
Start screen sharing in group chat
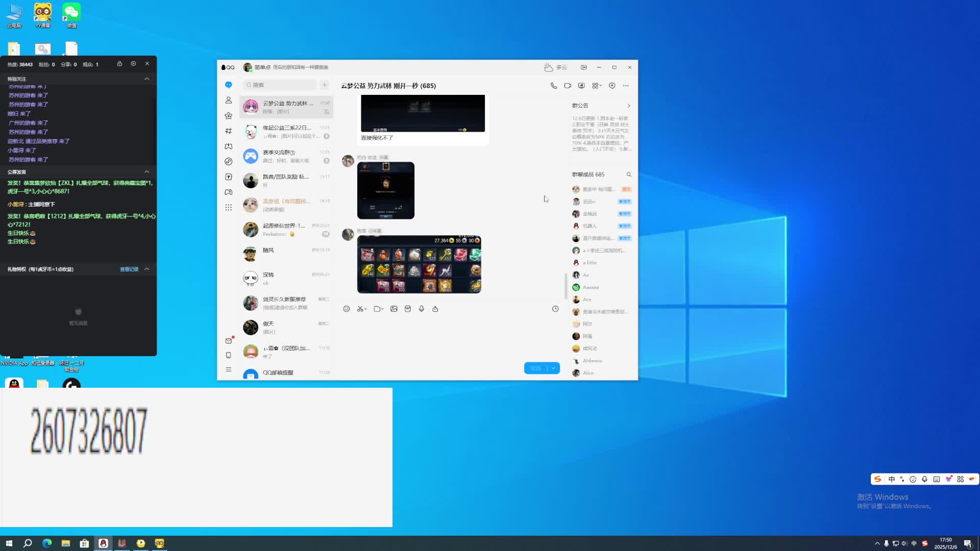coord(581,86)
